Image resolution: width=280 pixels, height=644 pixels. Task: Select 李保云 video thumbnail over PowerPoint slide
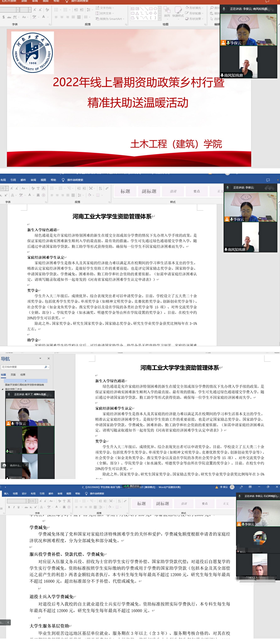click(x=249, y=30)
